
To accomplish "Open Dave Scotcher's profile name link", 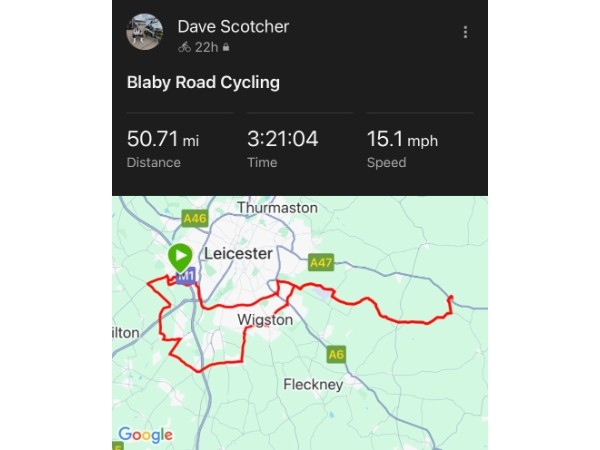I will (x=233, y=26).
